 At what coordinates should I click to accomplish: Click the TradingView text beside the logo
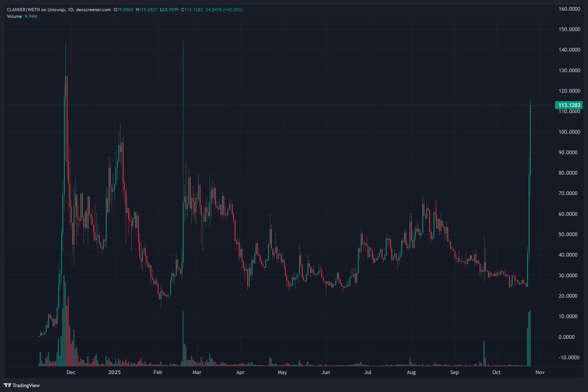coord(27,386)
